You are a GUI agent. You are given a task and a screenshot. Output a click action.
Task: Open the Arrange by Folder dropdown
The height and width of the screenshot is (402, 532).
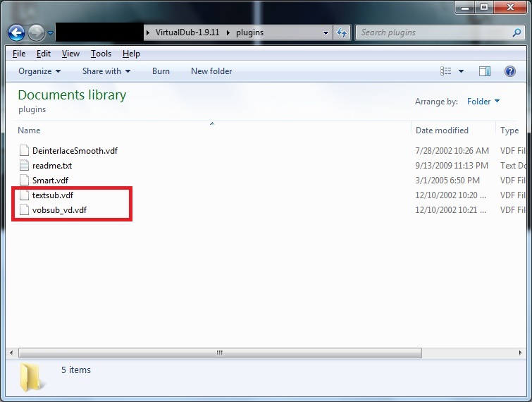(x=483, y=101)
